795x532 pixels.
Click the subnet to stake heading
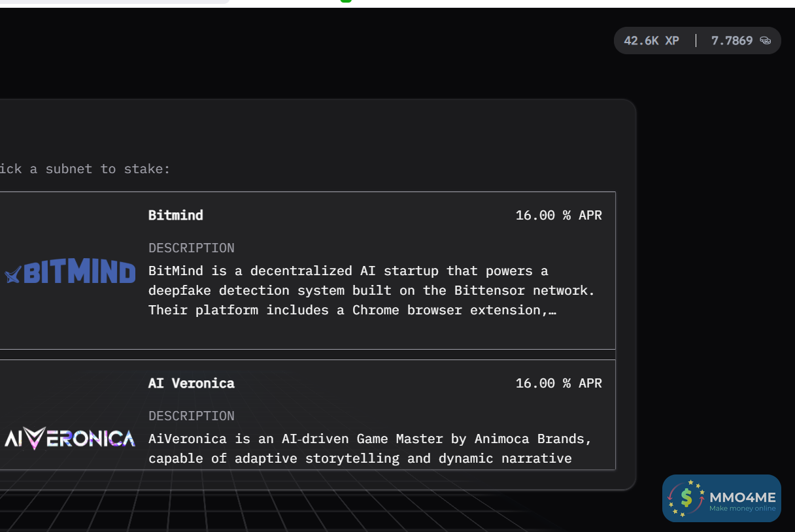[x=85, y=169]
